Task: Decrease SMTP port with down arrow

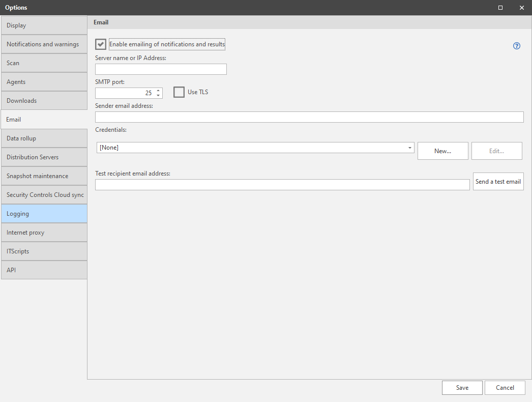Action: pyautogui.click(x=159, y=96)
